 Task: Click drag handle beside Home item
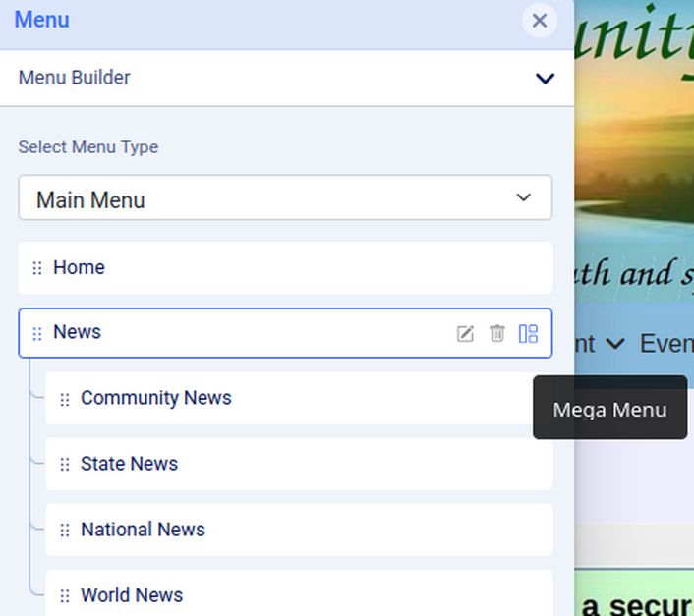37,268
